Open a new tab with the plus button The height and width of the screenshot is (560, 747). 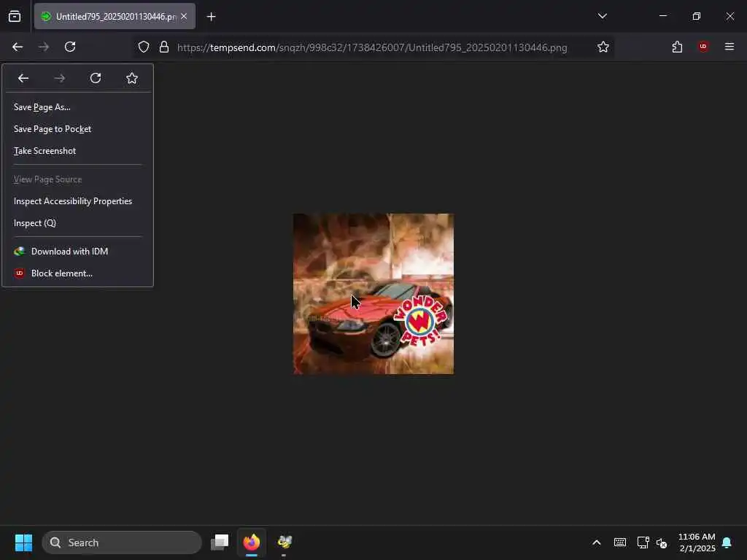pyautogui.click(x=211, y=17)
